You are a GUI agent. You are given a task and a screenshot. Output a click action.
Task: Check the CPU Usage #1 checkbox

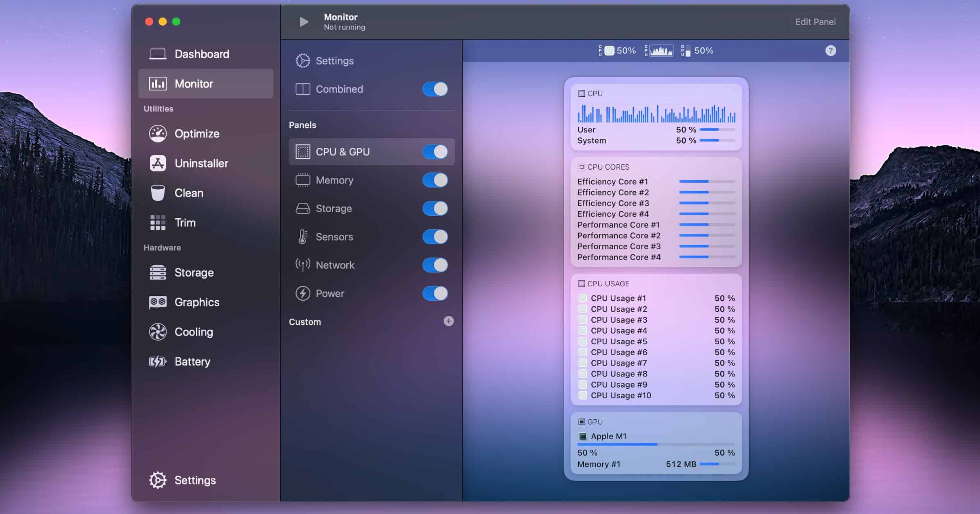[583, 298]
